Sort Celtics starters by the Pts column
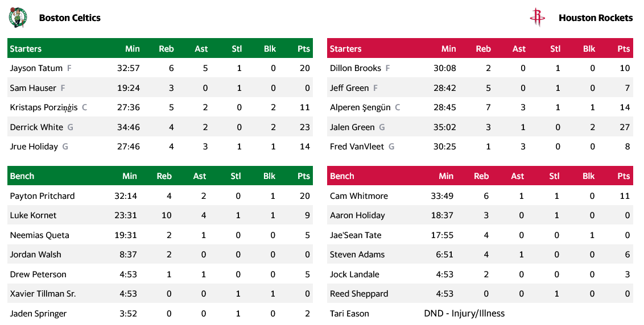The height and width of the screenshot is (325, 644). coord(304,49)
